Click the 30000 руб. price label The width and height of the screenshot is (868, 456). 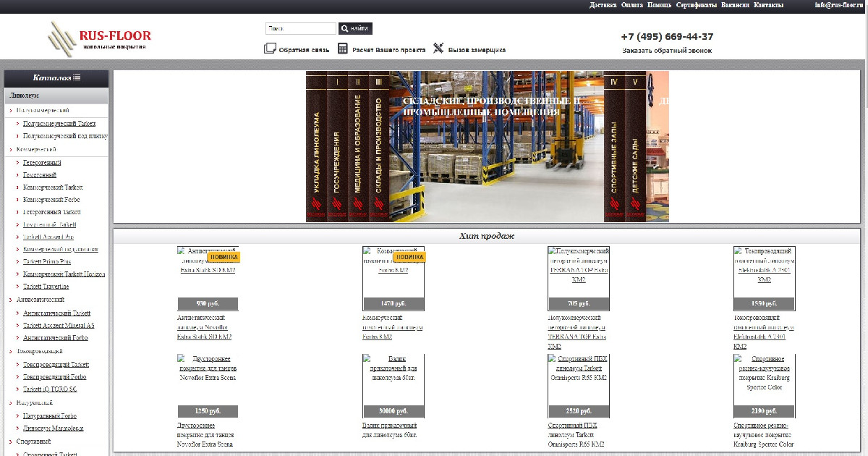tap(393, 411)
